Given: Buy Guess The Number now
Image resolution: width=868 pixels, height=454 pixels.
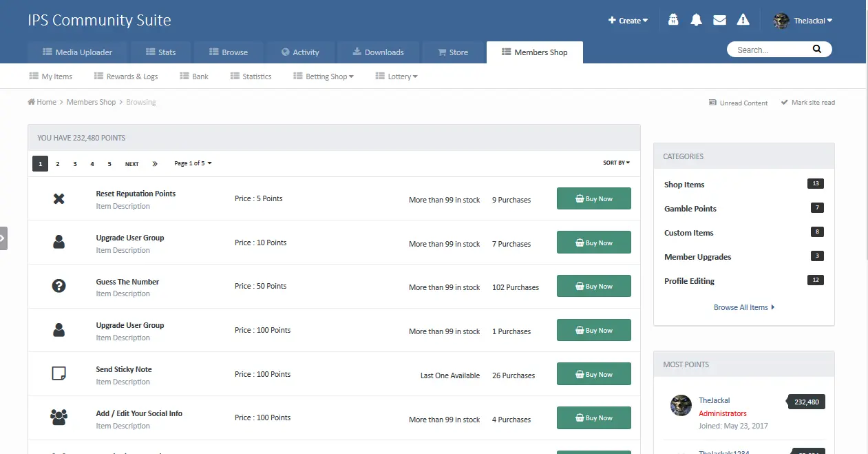Looking at the screenshot, I should point(593,286).
